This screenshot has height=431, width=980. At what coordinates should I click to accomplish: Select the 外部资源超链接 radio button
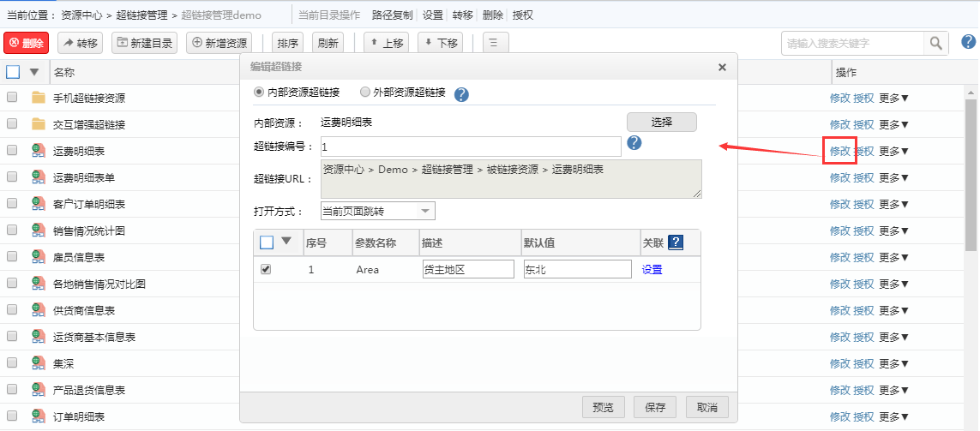365,92
